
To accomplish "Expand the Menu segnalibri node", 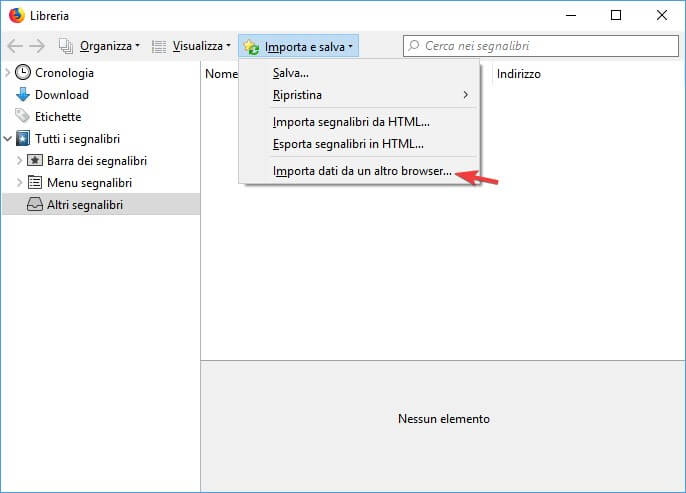I will [x=19, y=182].
